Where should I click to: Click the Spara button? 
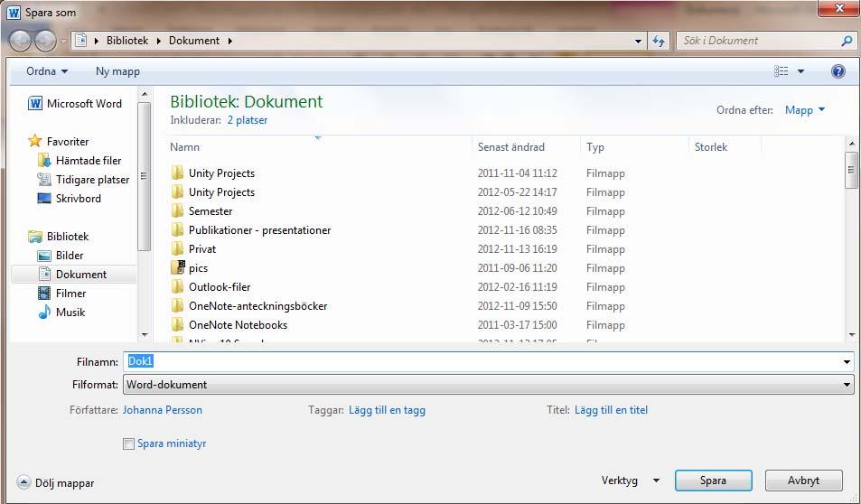[714, 481]
